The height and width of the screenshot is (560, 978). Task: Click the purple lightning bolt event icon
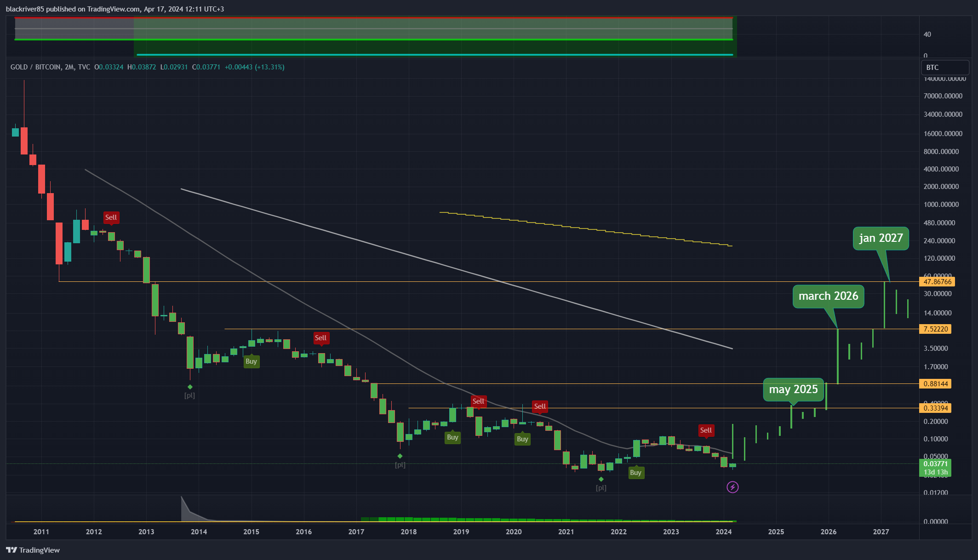[732, 487]
